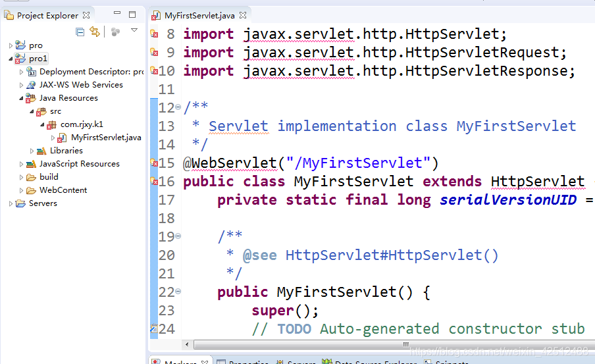Click error marker on line 10
The height and width of the screenshot is (364, 595).
coord(154,70)
